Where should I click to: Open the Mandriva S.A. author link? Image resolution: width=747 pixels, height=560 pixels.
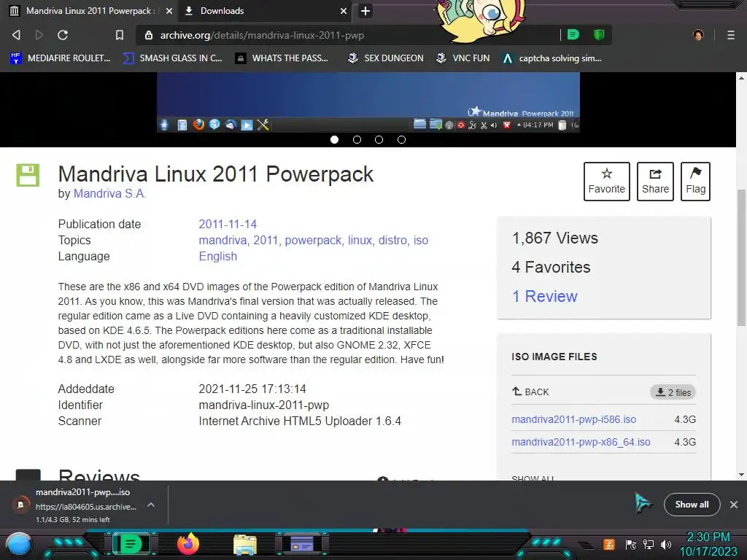tap(109, 193)
